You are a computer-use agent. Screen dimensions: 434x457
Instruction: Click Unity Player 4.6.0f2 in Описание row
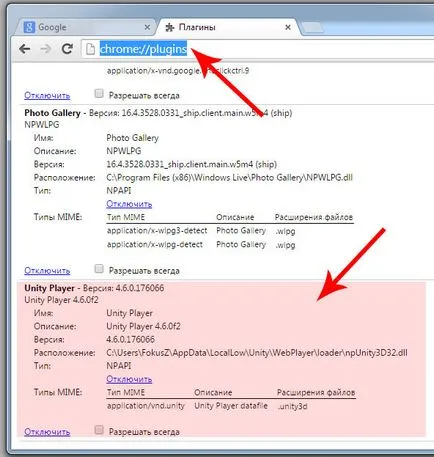pos(143,326)
